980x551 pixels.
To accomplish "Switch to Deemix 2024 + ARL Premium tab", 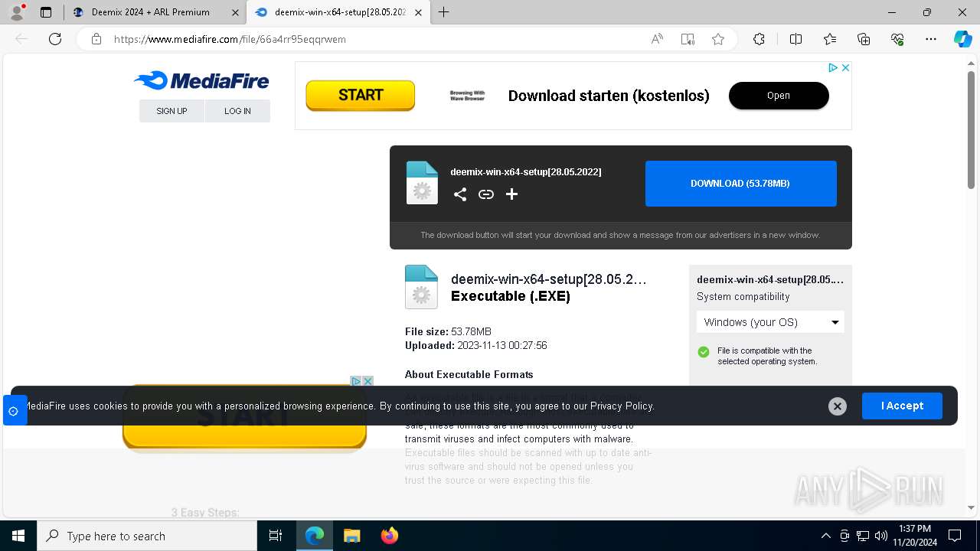I will [x=149, y=12].
